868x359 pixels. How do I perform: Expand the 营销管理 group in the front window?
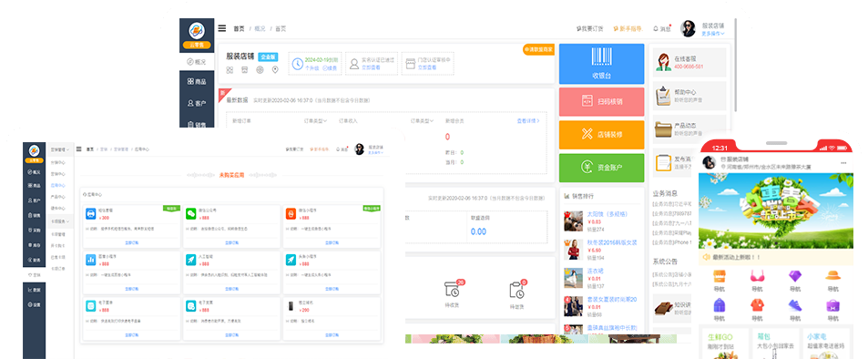coord(60,149)
